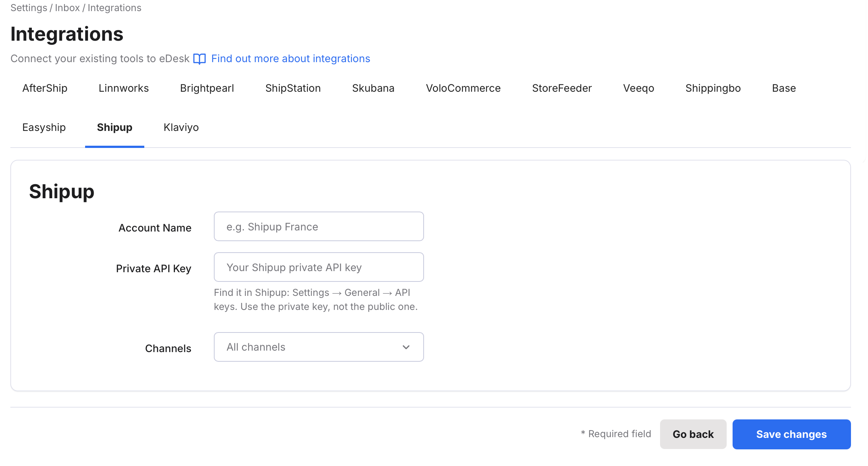This screenshot has height=466, width=868.
Task: Open the Brightpearl tab
Action: point(207,88)
